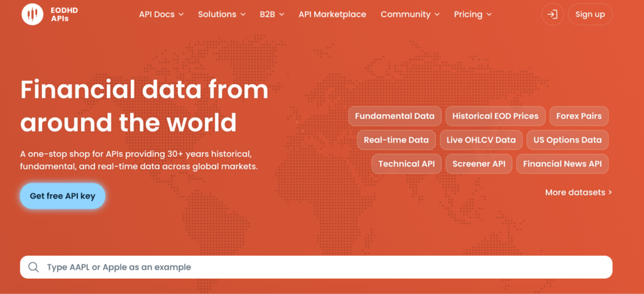Click the magnifier icon in search bar

[34, 268]
